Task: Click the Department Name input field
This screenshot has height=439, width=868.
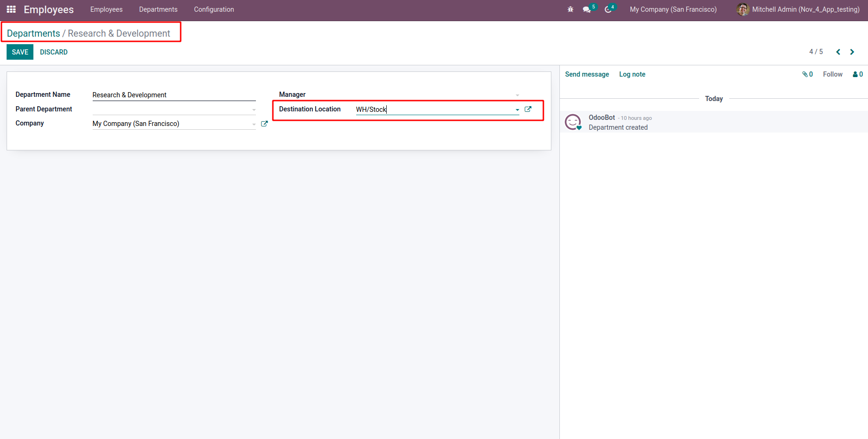Action: click(x=174, y=95)
